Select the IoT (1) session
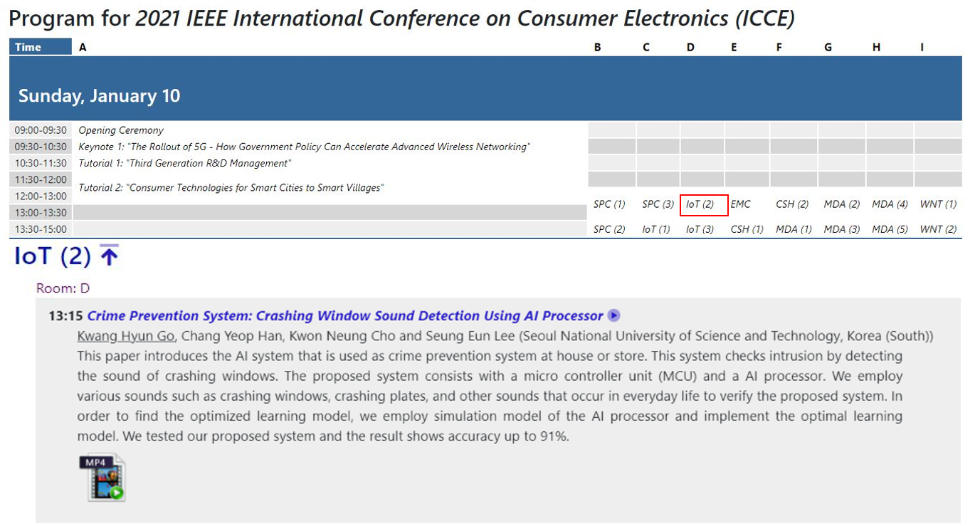The height and width of the screenshot is (526, 980). coord(656,229)
